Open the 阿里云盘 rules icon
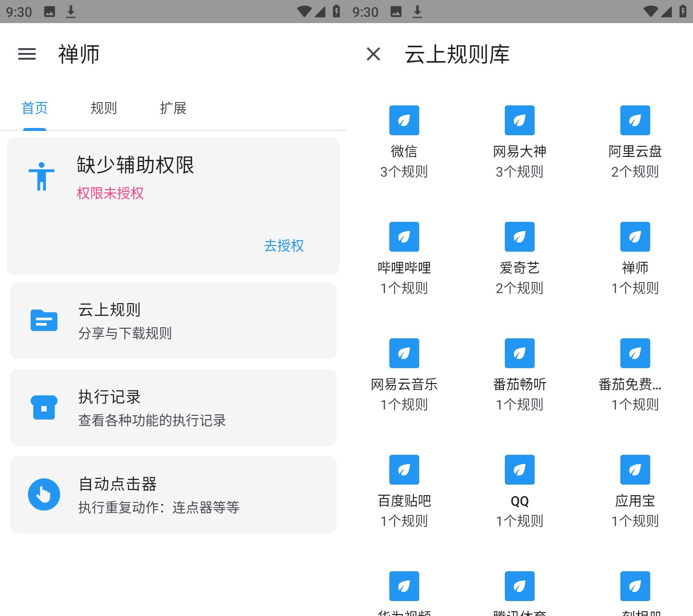 pos(635,120)
